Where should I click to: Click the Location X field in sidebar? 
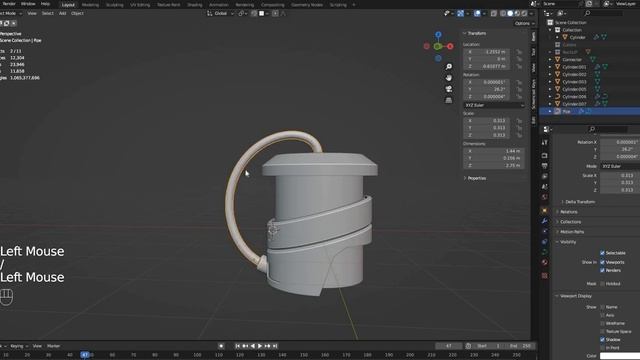coord(487,52)
